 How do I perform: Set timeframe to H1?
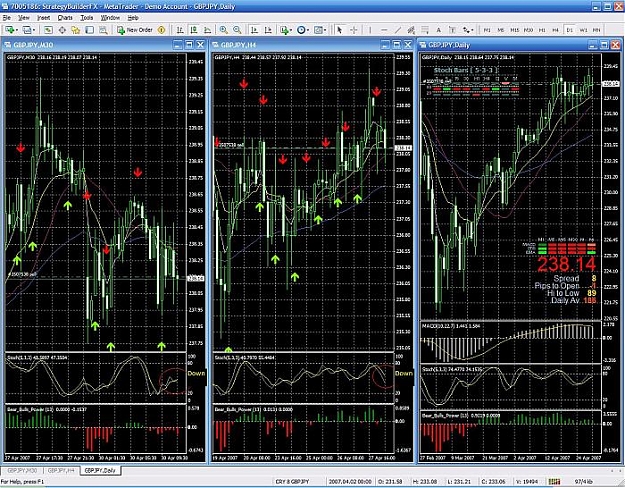tap(542, 30)
